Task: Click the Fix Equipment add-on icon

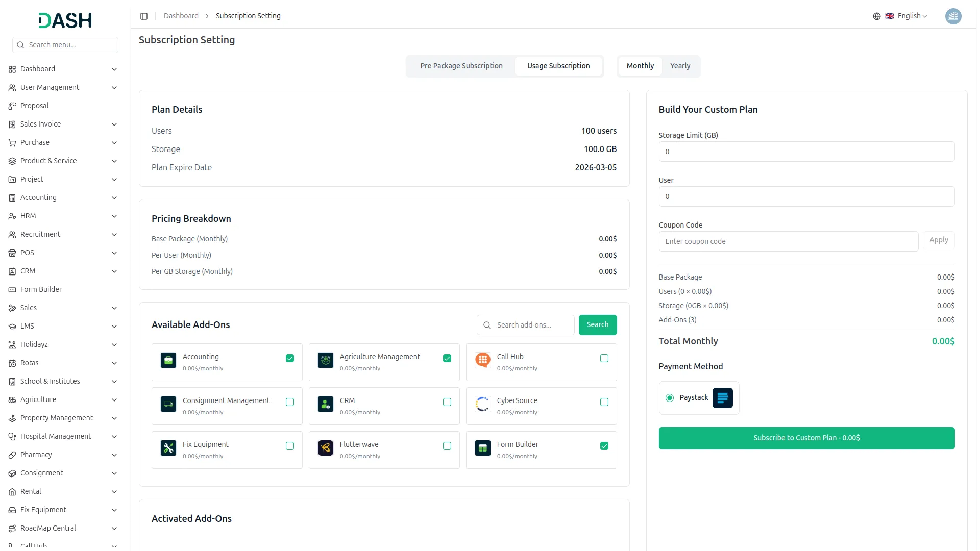Action: 168,448
